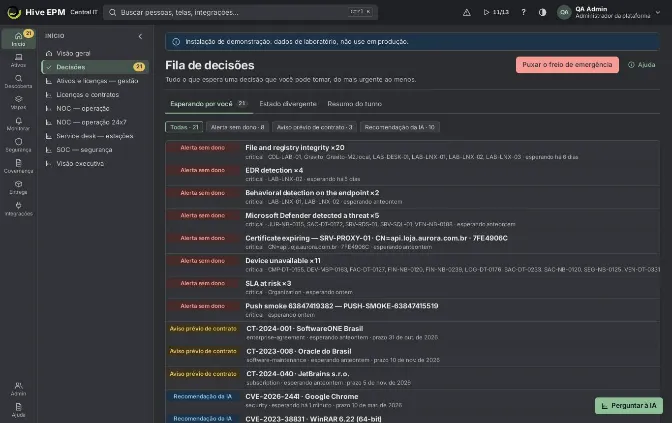This screenshot has width=672, height=423.
Task: Open SLA at risk ×3 alert
Action: [412, 288]
